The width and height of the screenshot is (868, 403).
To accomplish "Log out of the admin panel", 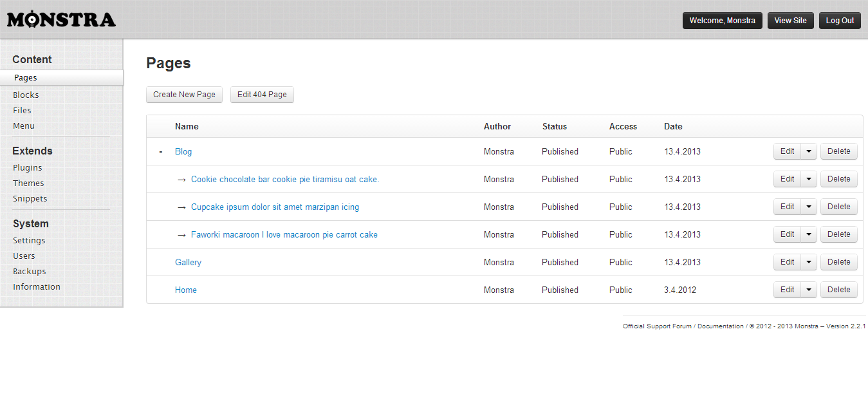I will pyautogui.click(x=840, y=21).
